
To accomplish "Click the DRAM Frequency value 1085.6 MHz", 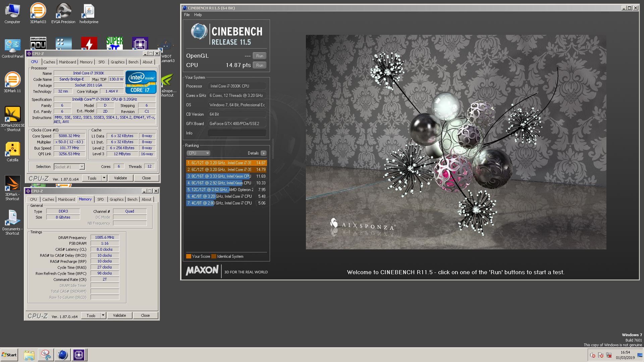I will (105, 237).
